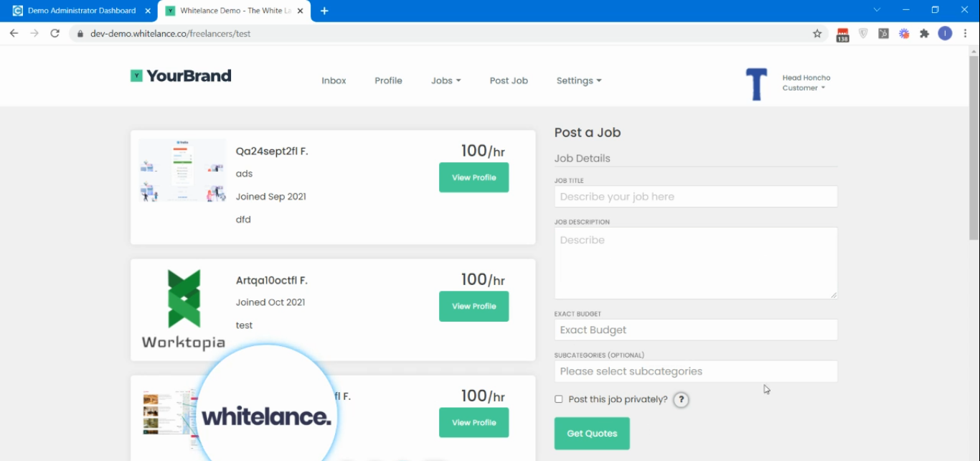
Task: Click the 'test' text under Artqa10octfl
Action: pyautogui.click(x=244, y=325)
